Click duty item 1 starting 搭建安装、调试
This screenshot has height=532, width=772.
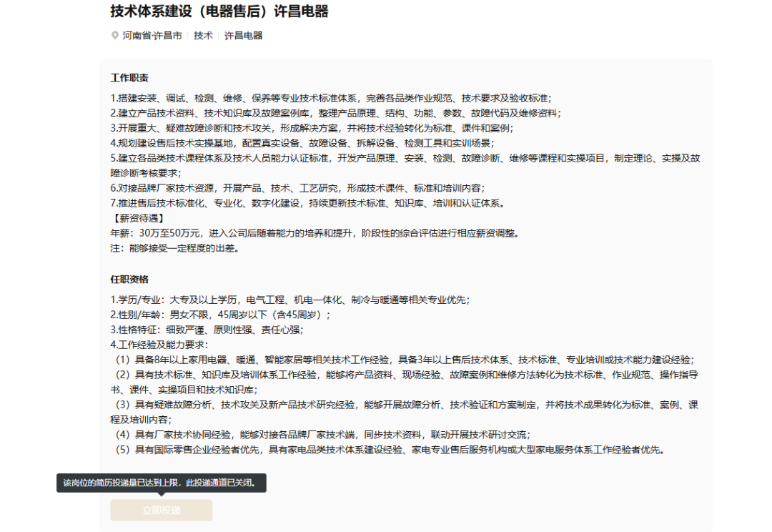331,98
